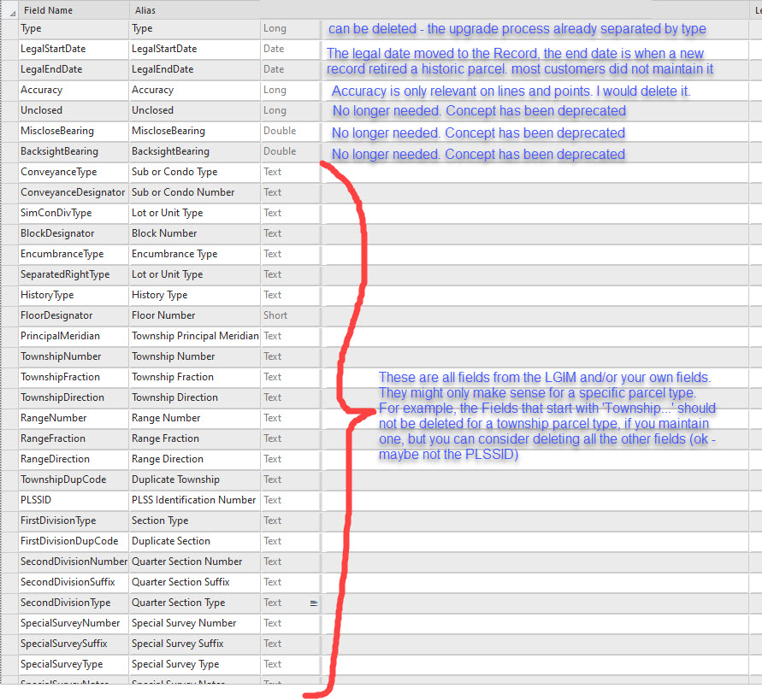Image resolution: width=762 pixels, height=700 pixels.
Task: Open the Text type dropdown for PLSSID
Action: point(291,500)
